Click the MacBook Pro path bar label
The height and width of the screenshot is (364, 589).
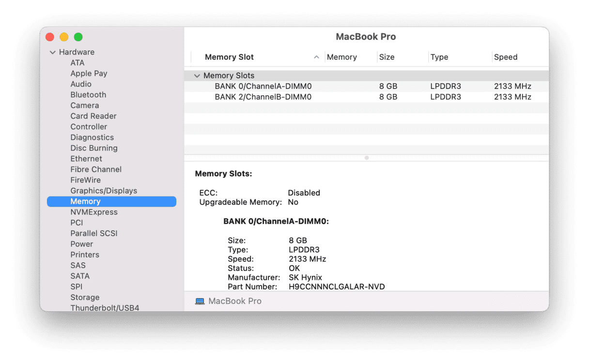point(235,301)
